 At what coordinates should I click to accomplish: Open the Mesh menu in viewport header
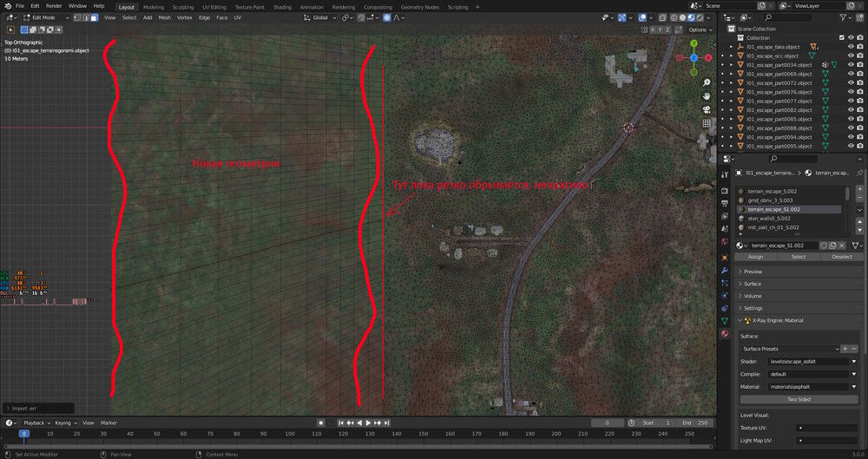(x=164, y=17)
